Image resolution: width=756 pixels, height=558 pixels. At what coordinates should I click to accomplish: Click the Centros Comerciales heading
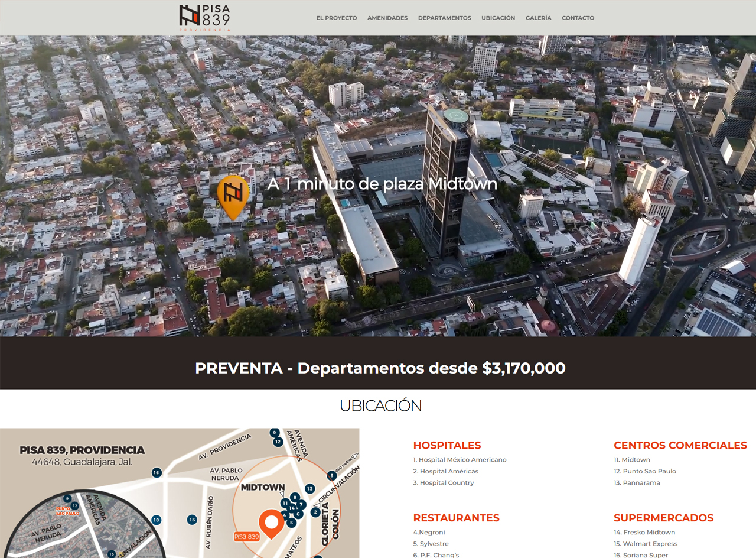pos(680,445)
